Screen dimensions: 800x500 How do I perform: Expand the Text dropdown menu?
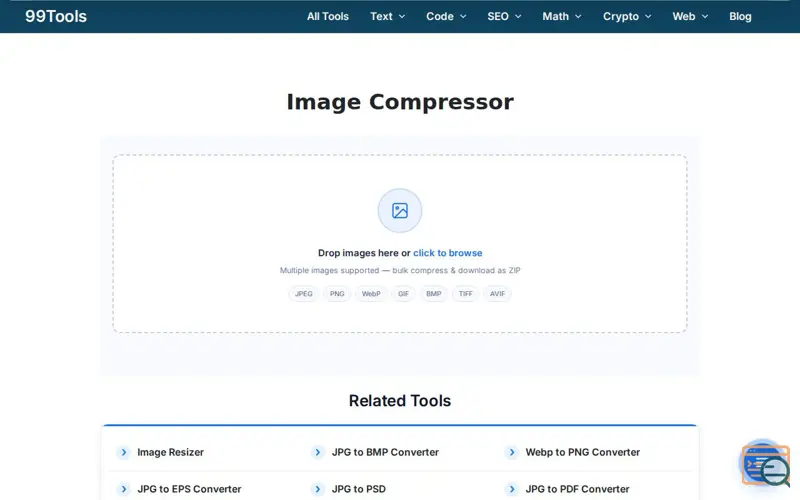(x=387, y=16)
